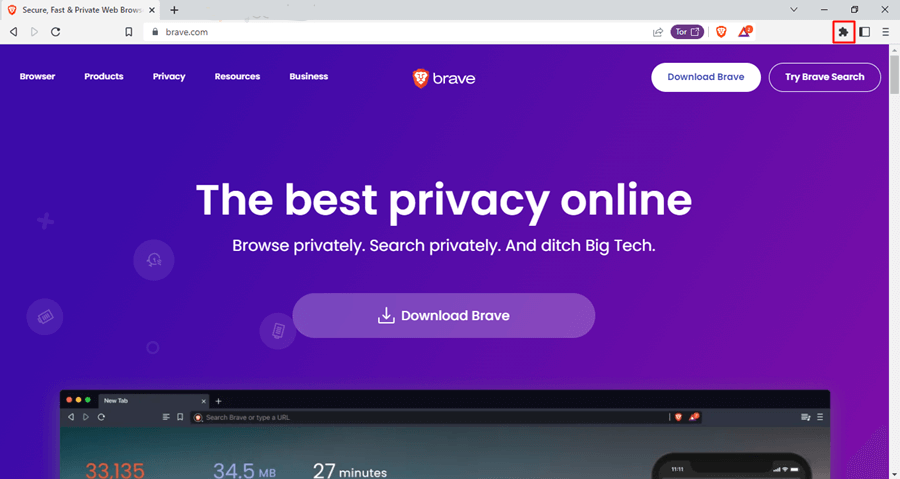Open the Browser navigation menu

37,76
